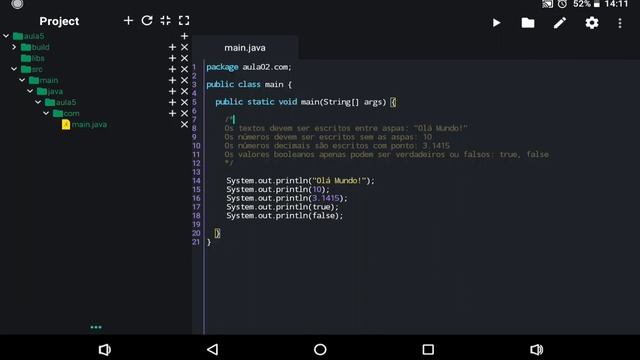The image size is (640, 360).
Task: Delete main.java file with its X
Action: [184, 124]
